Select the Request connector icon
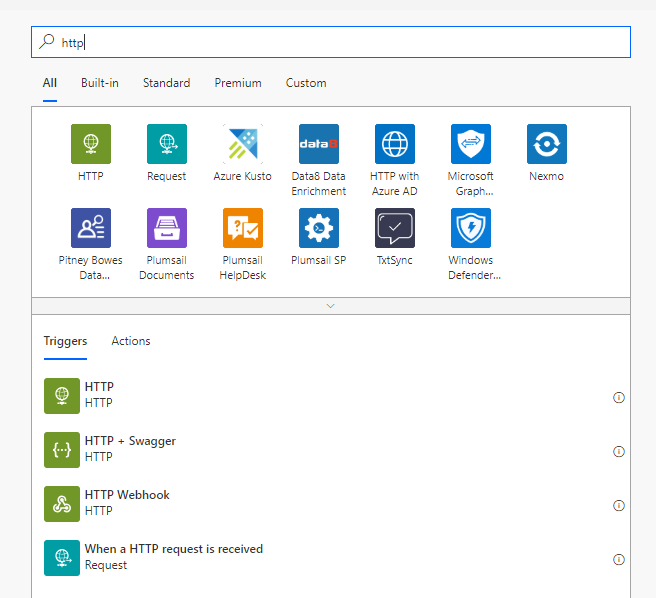 [167, 144]
